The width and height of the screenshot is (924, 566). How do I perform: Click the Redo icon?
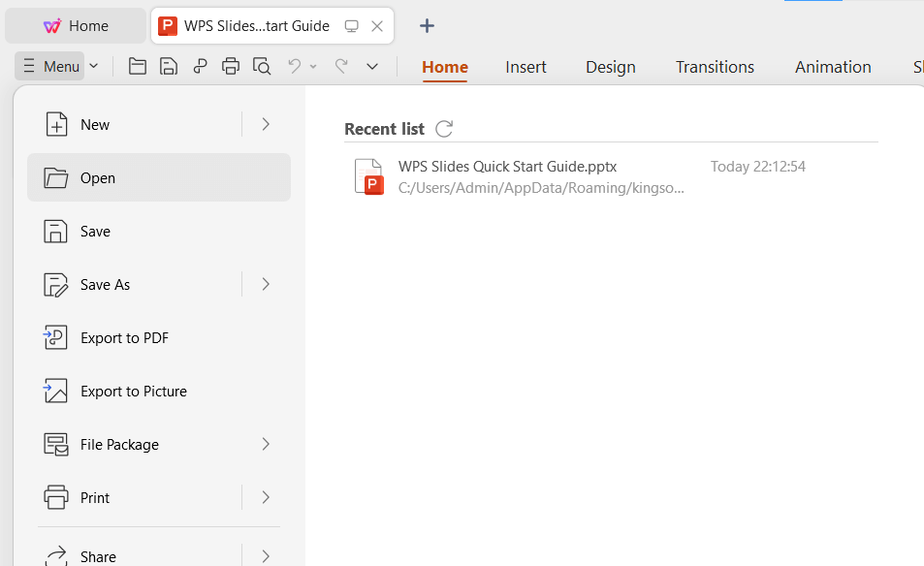(x=339, y=66)
